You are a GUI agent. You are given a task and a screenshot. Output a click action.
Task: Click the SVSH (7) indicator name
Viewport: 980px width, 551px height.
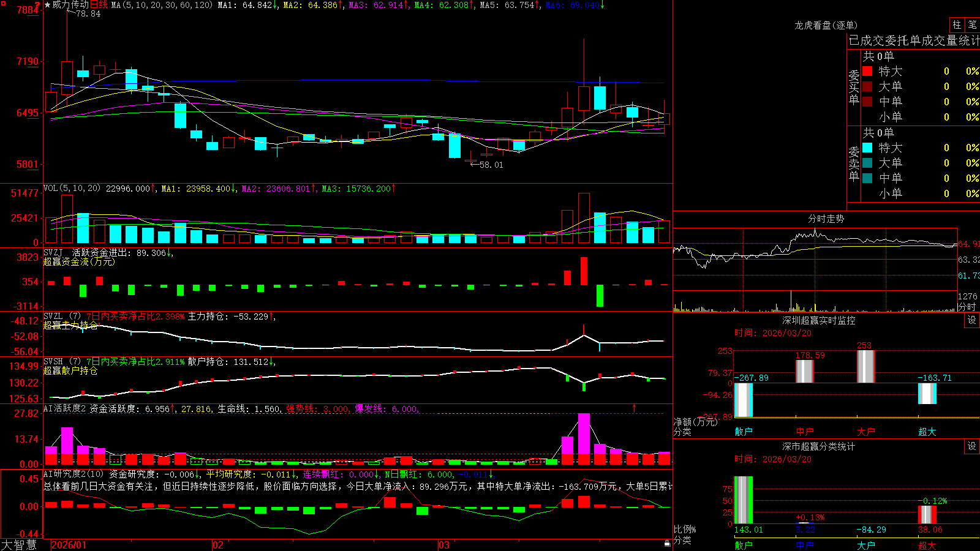point(62,362)
